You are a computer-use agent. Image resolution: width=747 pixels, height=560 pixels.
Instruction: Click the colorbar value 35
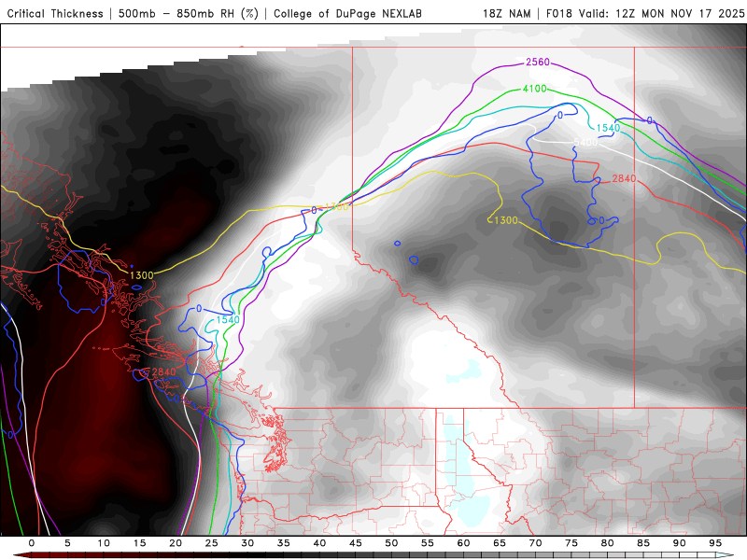tap(284, 543)
